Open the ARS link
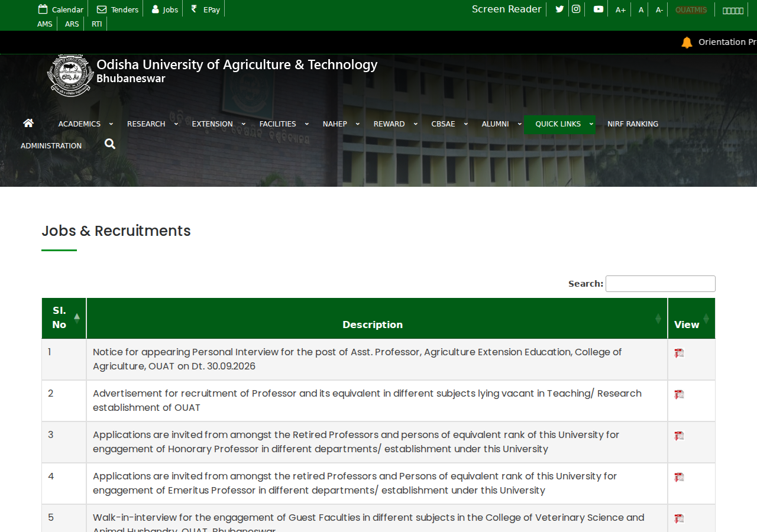 pyautogui.click(x=72, y=24)
